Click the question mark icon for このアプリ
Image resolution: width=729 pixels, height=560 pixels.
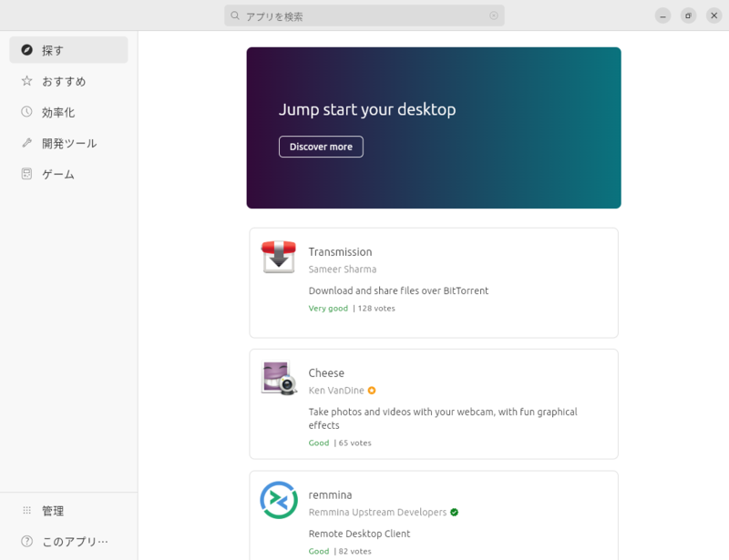pos(27,542)
